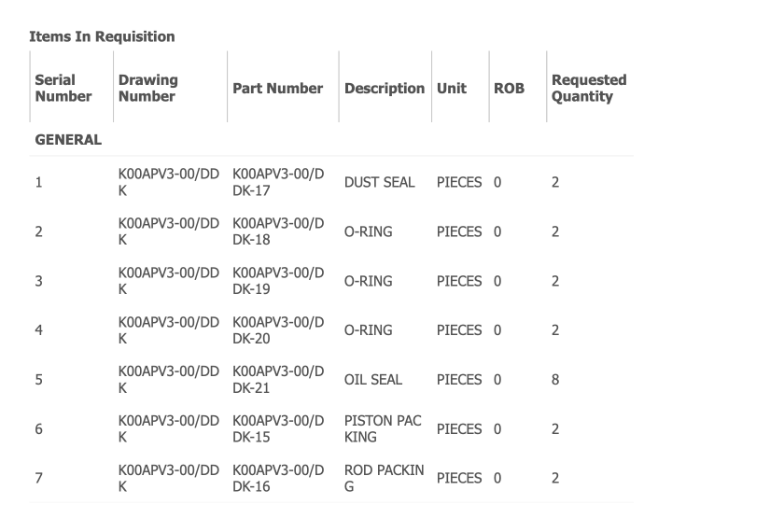Screen dimensions: 784x532
Task: Select the Unit column header
Action: tap(452, 89)
